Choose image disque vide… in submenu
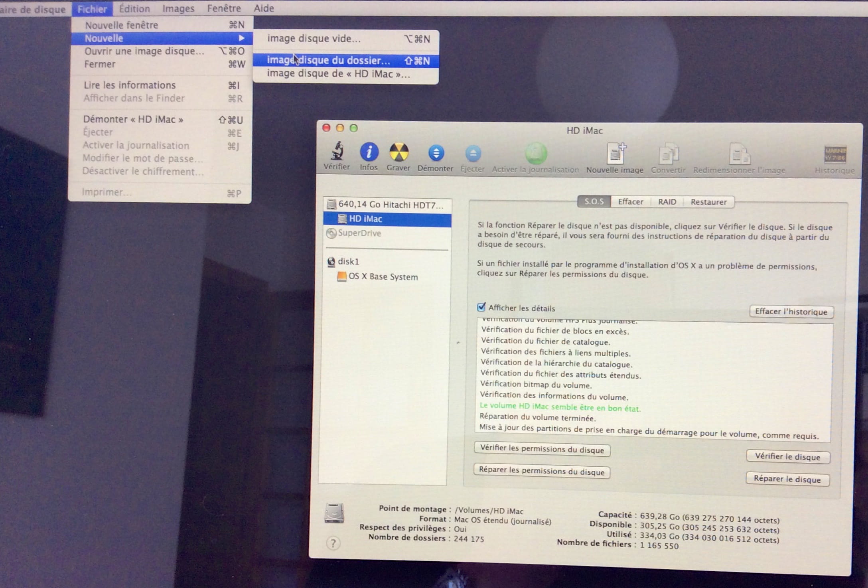Screen dimensions: 868x588 click(x=346, y=39)
